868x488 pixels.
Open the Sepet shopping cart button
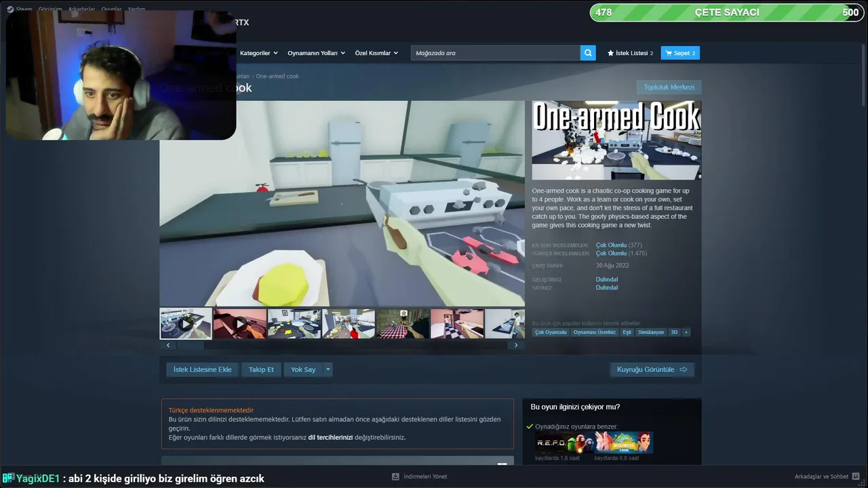coord(680,53)
